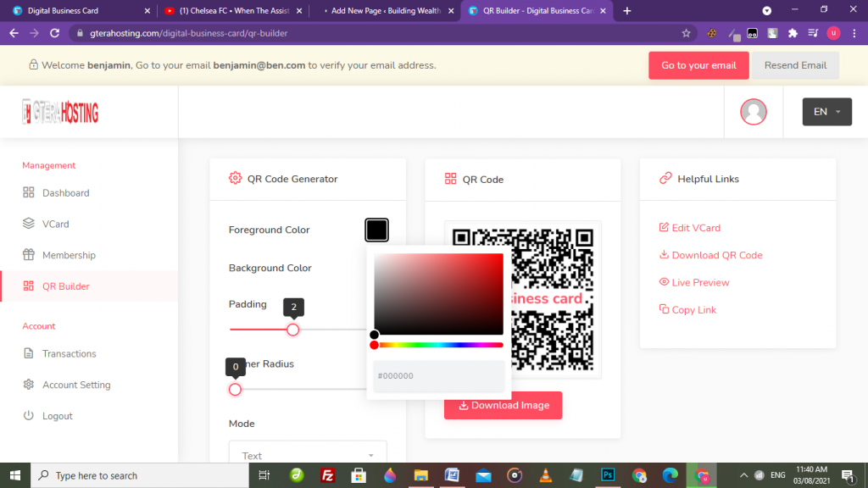Click the GteraHosting logo
This screenshot has height=488, width=868.
point(60,113)
